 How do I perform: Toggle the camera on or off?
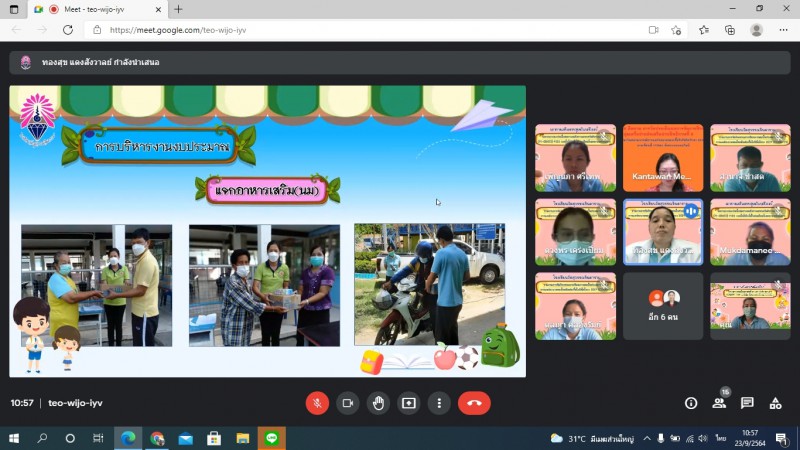click(x=347, y=403)
